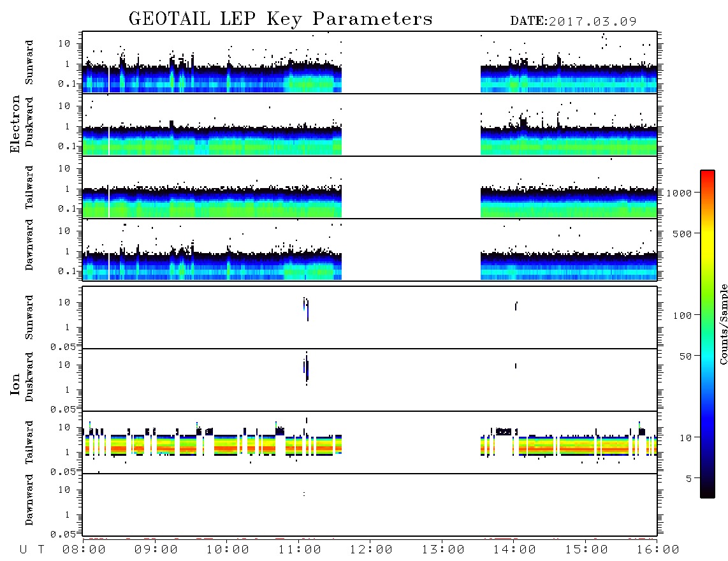Screen dimensions: 728x561
Task: Click the "0.05" tick label of Ion Sunward panel
Action: pos(63,346)
